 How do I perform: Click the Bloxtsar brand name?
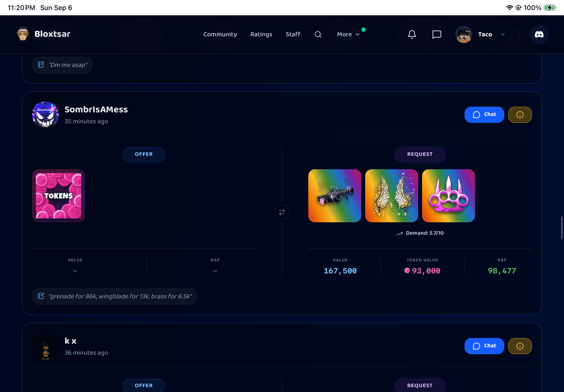point(52,34)
